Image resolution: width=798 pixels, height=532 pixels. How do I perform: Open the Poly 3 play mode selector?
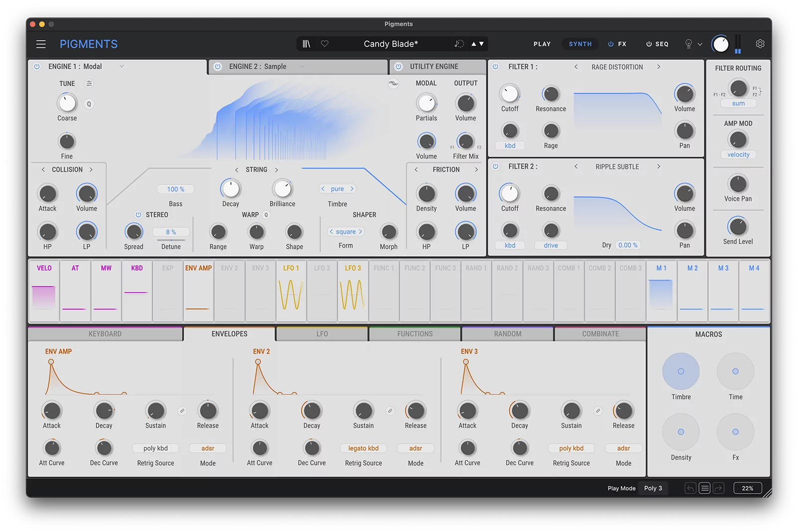click(653, 488)
